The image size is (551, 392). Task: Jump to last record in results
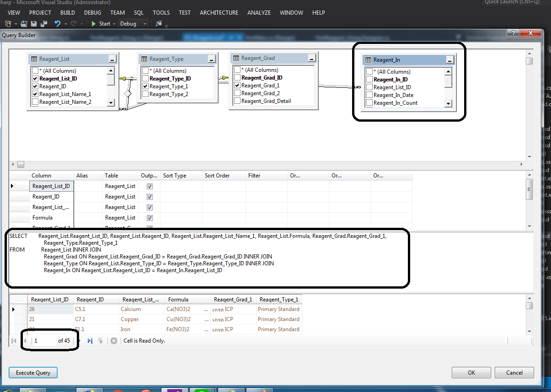90,341
